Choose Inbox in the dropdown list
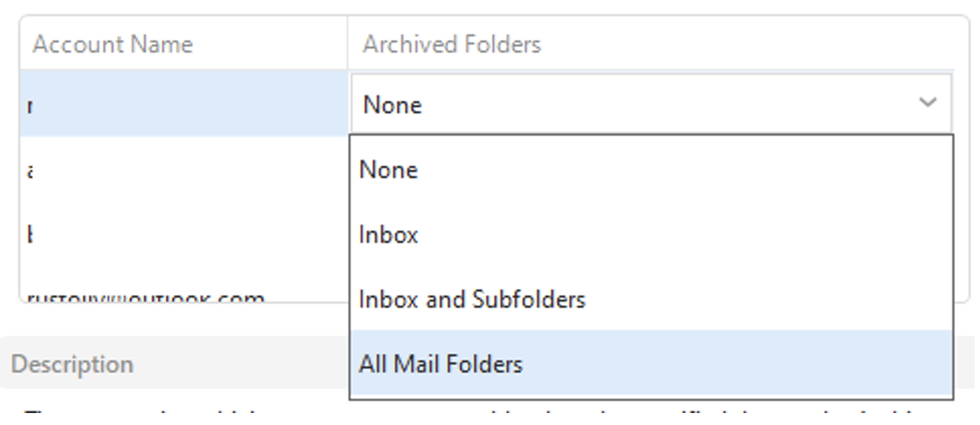Screen dimensions: 980x425 (651, 234)
